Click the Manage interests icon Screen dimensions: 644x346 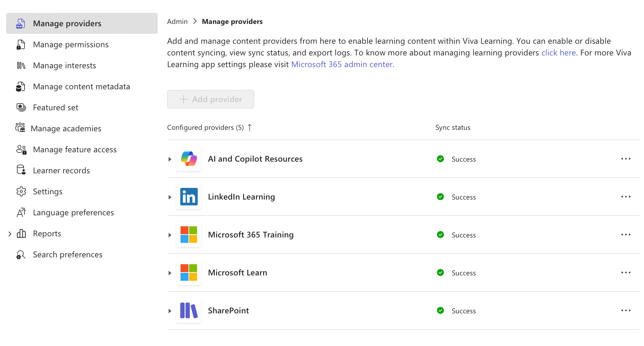click(x=21, y=65)
